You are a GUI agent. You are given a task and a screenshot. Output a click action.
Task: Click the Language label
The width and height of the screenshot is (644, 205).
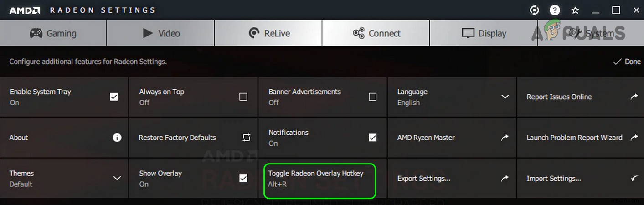[x=412, y=92]
